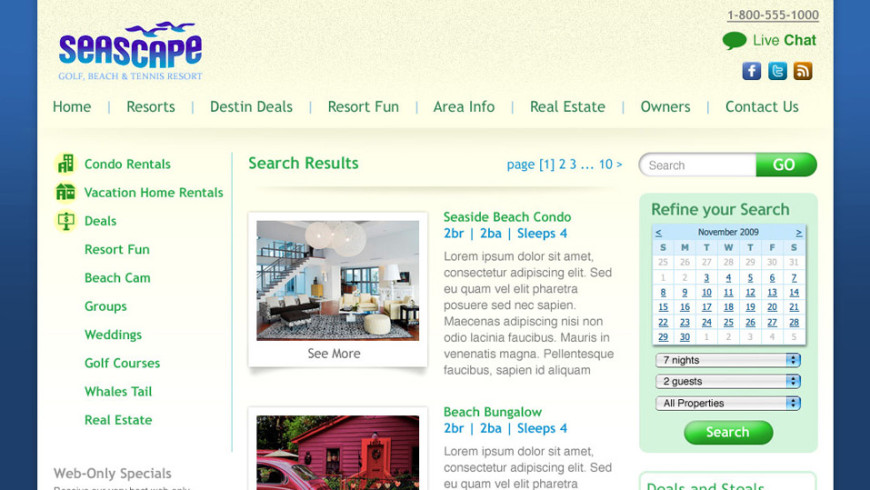The width and height of the screenshot is (870, 490).
Task: Open the 7 nights dropdown
Action: pos(728,360)
